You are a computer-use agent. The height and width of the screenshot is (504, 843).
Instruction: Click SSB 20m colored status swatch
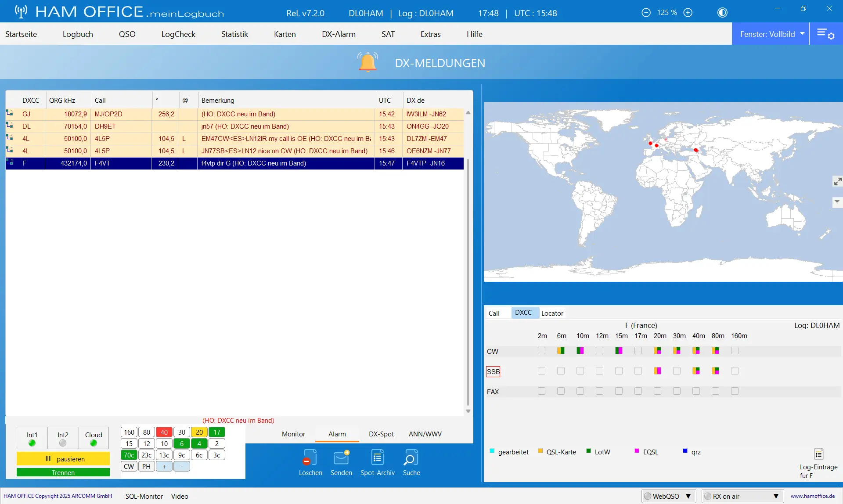657,371
